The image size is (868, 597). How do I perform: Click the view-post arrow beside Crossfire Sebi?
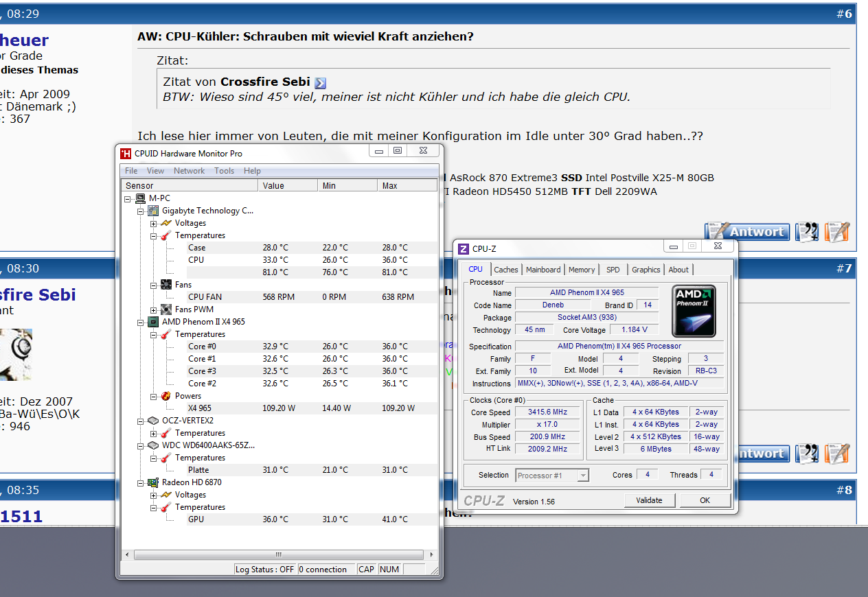point(320,83)
